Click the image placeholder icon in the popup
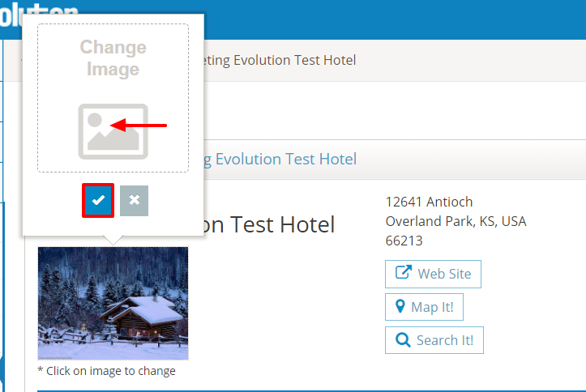Viewport: 586px width, 392px height. coord(113,131)
